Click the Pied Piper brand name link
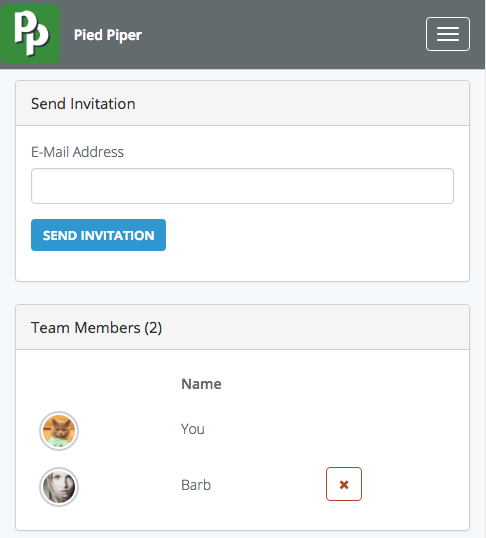This screenshot has height=538, width=486. 108,35
